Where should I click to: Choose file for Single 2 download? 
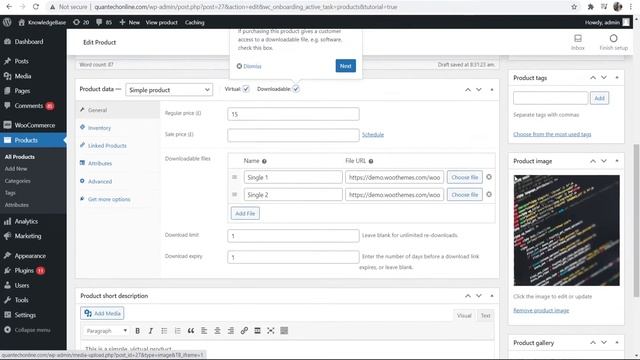pos(464,195)
